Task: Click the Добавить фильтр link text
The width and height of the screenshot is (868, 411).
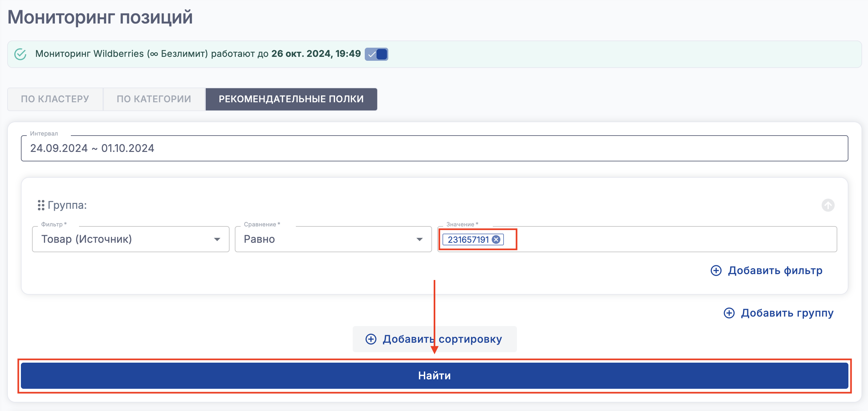Action: [775, 271]
